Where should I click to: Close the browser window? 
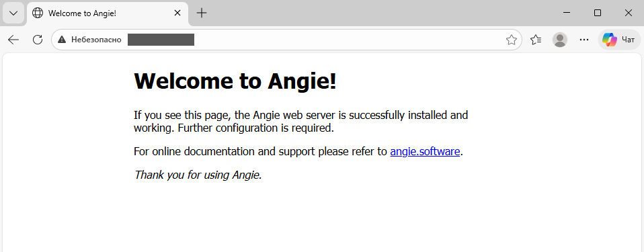[x=629, y=13]
